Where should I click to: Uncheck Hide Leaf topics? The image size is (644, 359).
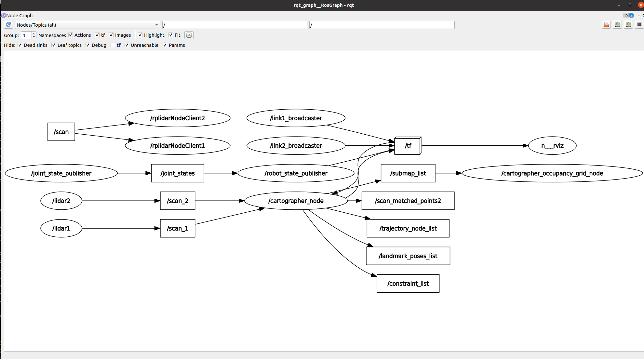point(54,45)
